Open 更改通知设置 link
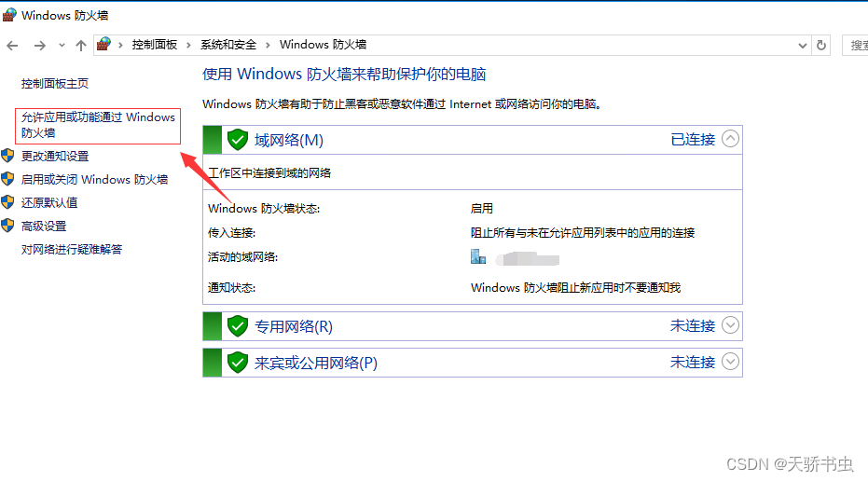 point(55,156)
